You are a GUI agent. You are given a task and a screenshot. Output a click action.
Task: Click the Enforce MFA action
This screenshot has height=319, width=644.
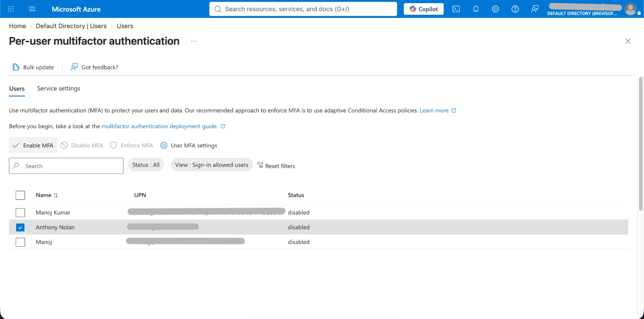pos(131,145)
